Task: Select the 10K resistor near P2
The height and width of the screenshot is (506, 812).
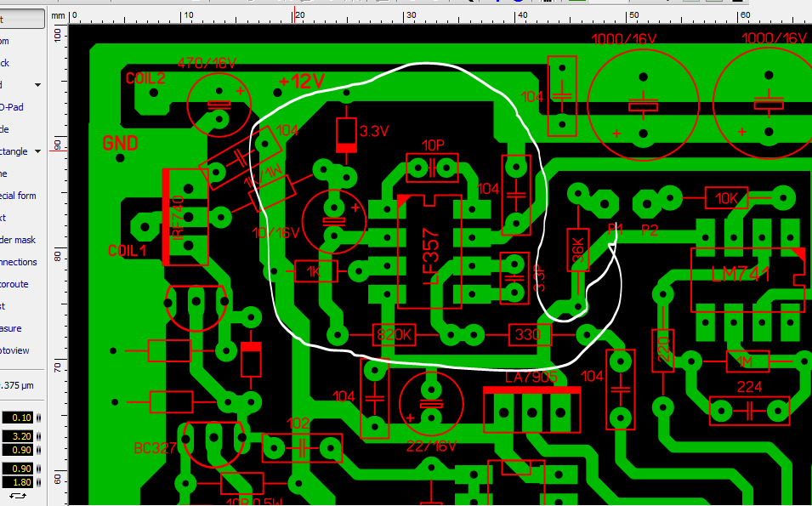Action: tap(726, 198)
